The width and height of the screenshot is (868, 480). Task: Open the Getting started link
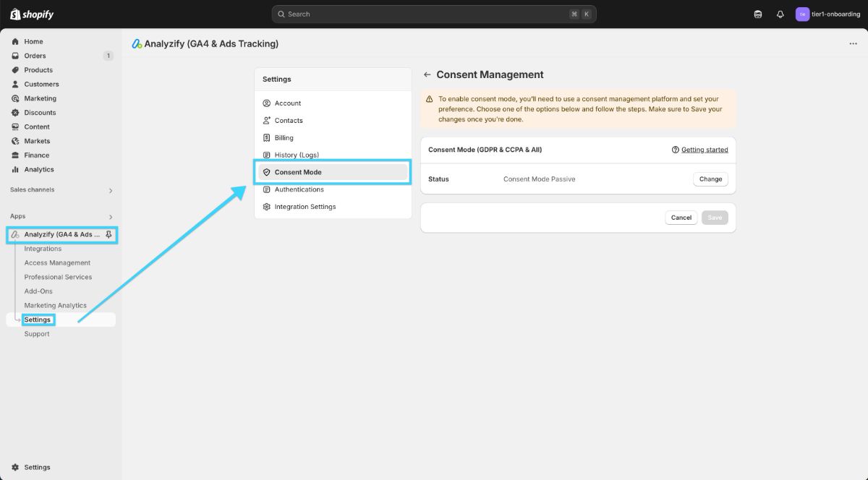coord(705,150)
